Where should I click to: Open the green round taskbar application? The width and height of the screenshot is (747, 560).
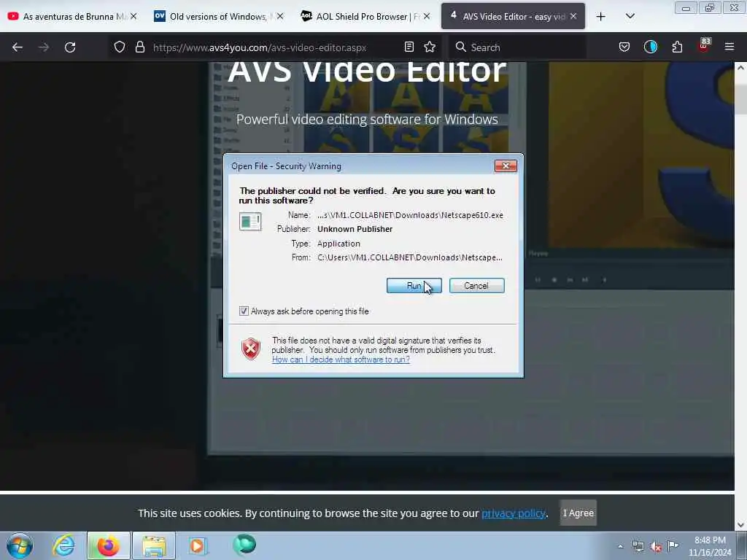244,545
